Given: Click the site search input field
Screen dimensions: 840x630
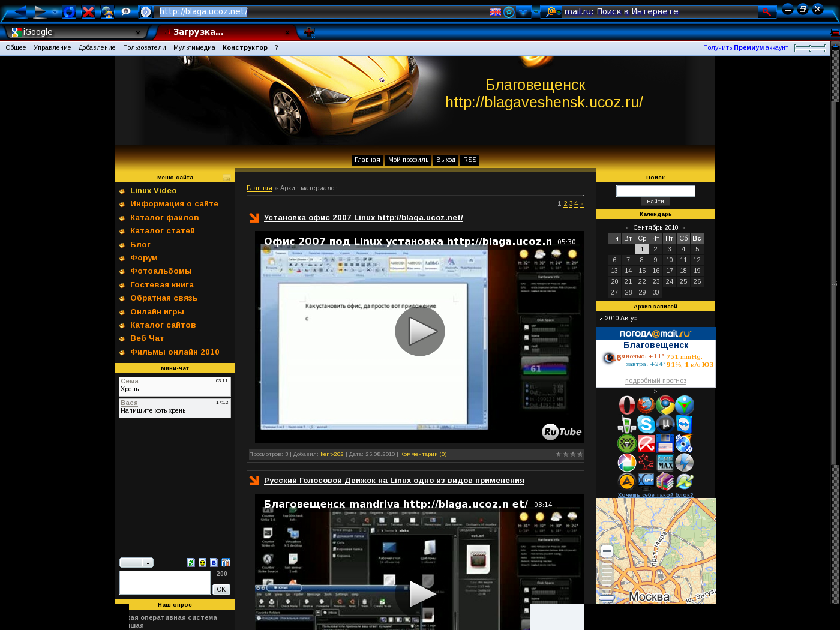Looking at the screenshot, I should coord(656,191).
